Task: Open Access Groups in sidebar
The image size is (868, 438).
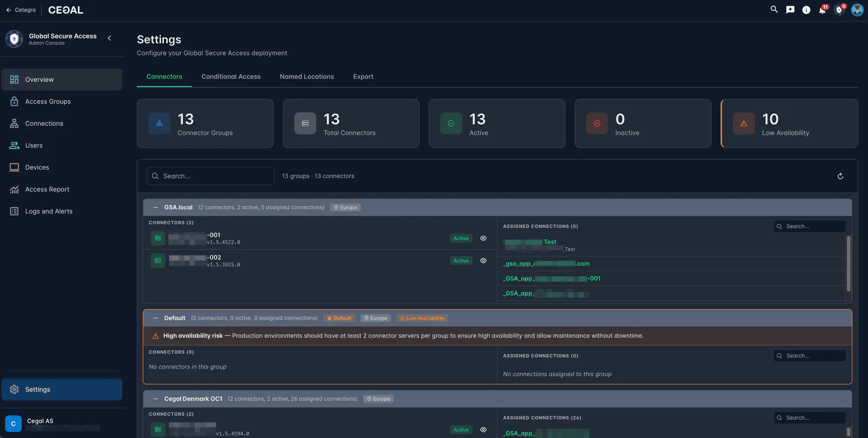Action: pyautogui.click(x=62, y=101)
